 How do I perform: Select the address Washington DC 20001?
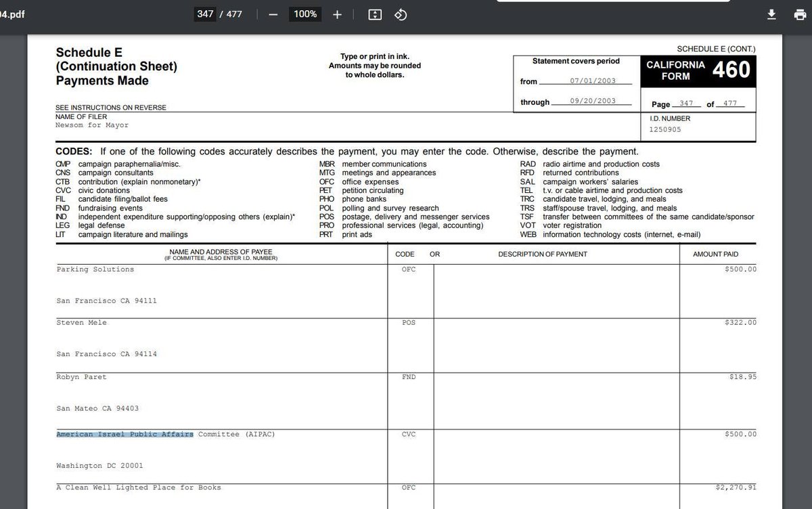tap(99, 466)
